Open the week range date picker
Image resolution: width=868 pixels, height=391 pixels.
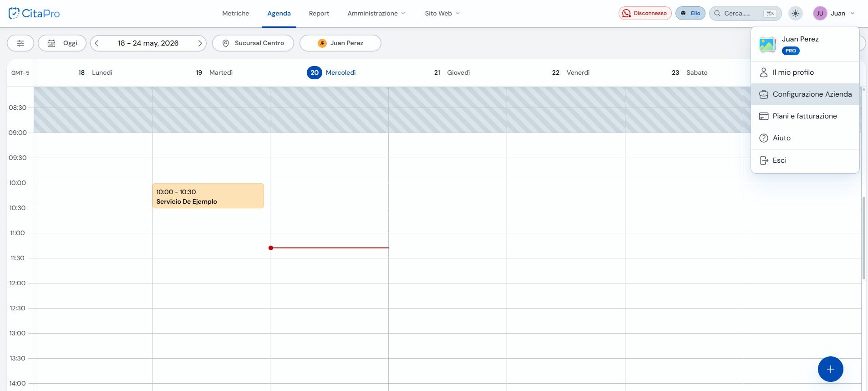(148, 43)
